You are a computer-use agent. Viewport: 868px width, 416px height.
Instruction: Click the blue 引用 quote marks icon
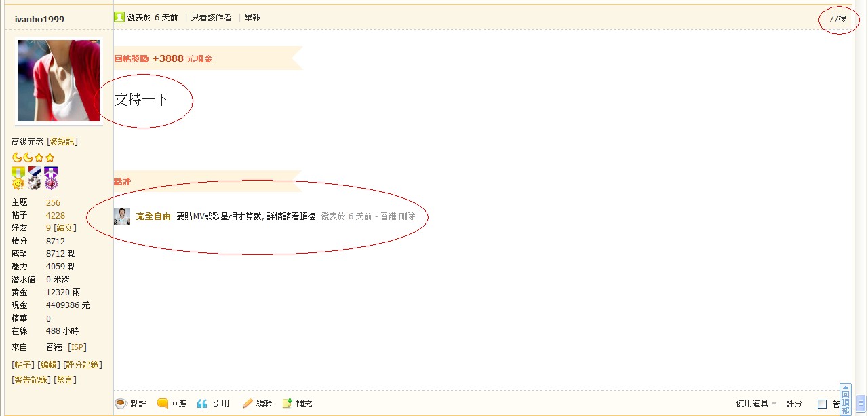[202, 403]
